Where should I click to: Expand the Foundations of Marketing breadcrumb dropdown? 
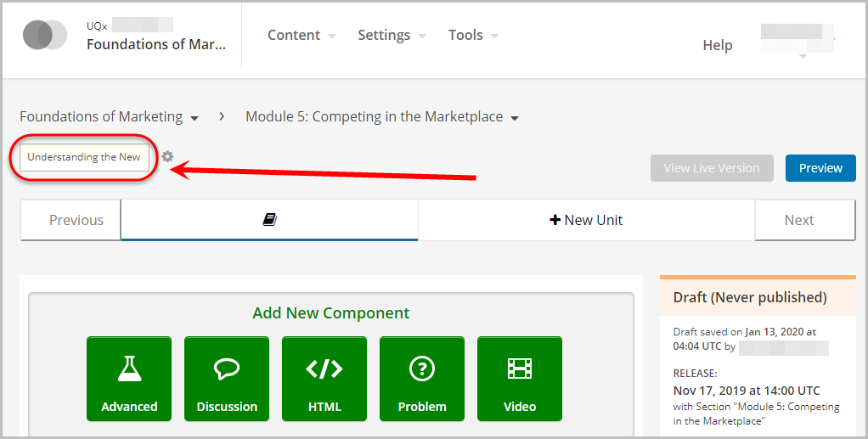pos(194,118)
